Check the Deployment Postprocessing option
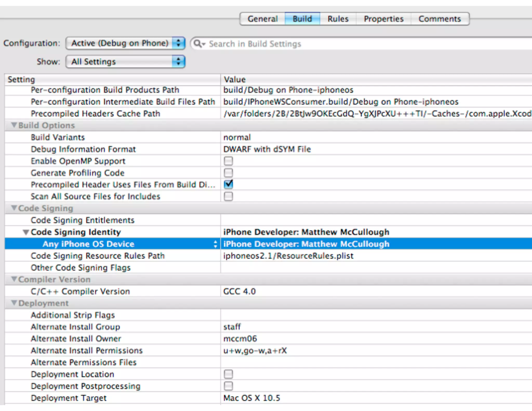The height and width of the screenshot is (411, 532). click(x=228, y=386)
